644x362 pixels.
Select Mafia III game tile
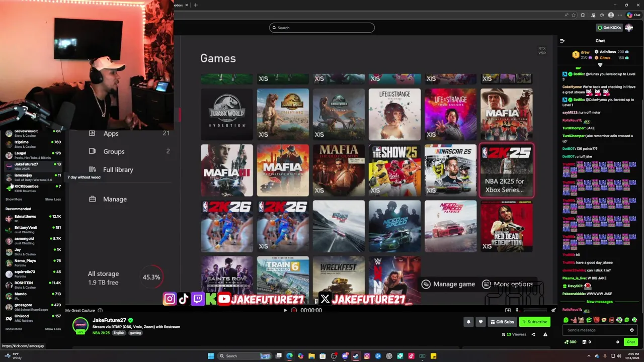coord(227,170)
